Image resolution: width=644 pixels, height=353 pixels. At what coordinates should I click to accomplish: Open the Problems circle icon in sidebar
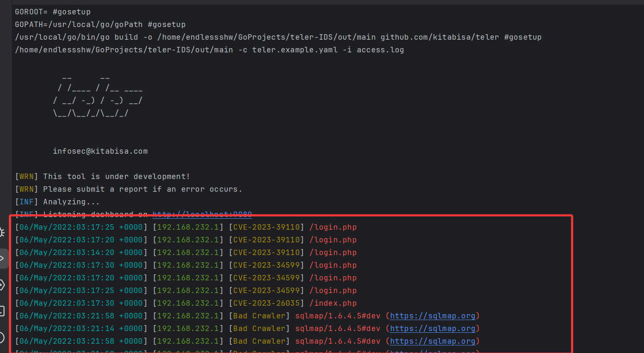pyautogui.click(x=2, y=337)
